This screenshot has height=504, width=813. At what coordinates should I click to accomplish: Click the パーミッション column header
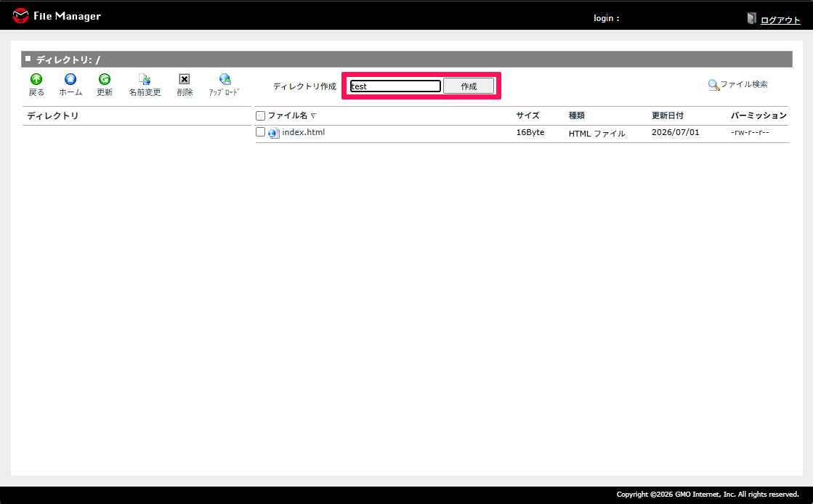click(759, 115)
